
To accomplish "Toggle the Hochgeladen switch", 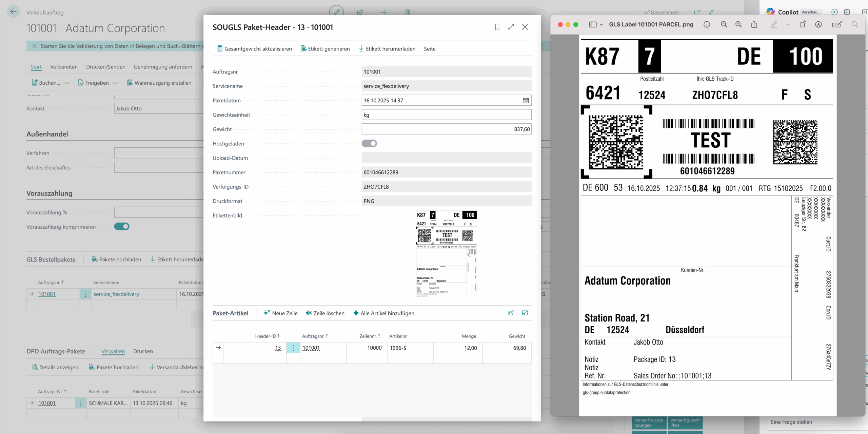I will coord(369,144).
